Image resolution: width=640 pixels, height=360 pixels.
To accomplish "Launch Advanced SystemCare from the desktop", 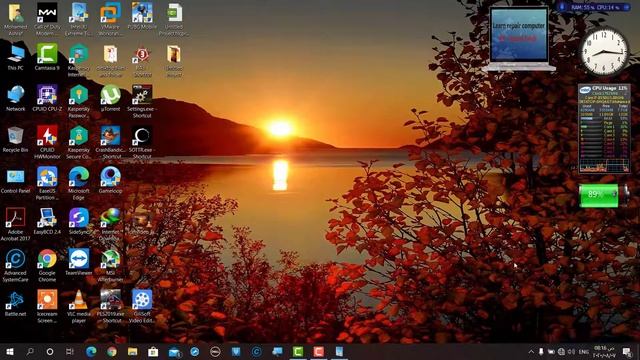I will [16, 265].
